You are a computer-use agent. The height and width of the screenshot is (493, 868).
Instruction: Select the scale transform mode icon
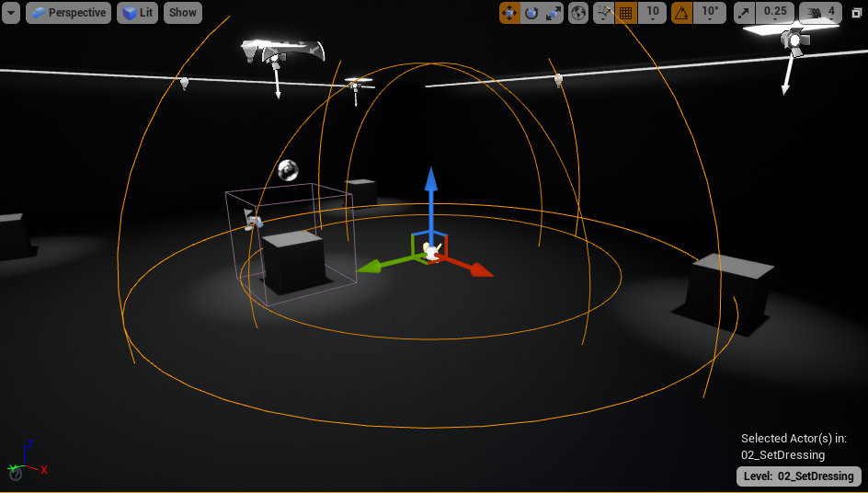tap(553, 12)
